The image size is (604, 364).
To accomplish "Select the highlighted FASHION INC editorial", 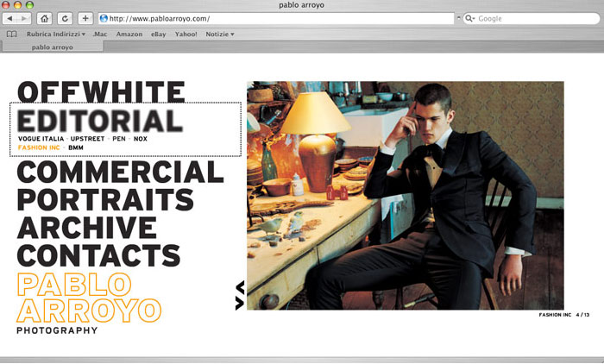I will [39, 147].
